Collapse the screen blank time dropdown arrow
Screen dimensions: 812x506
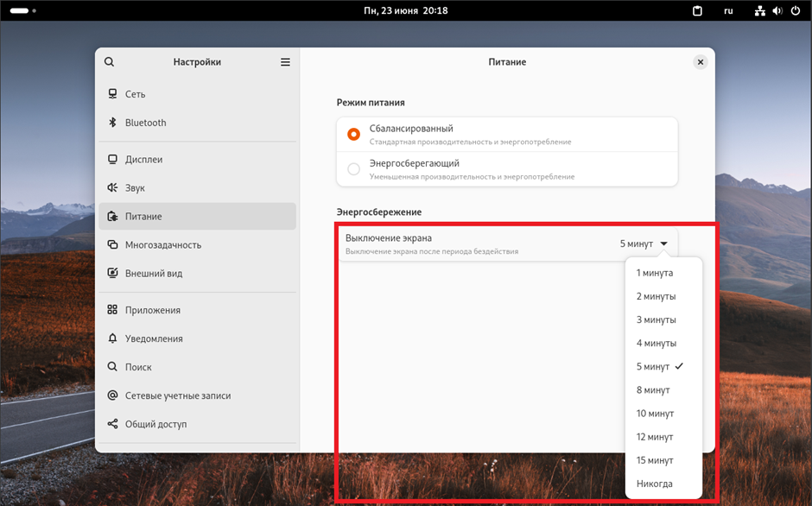coord(663,244)
